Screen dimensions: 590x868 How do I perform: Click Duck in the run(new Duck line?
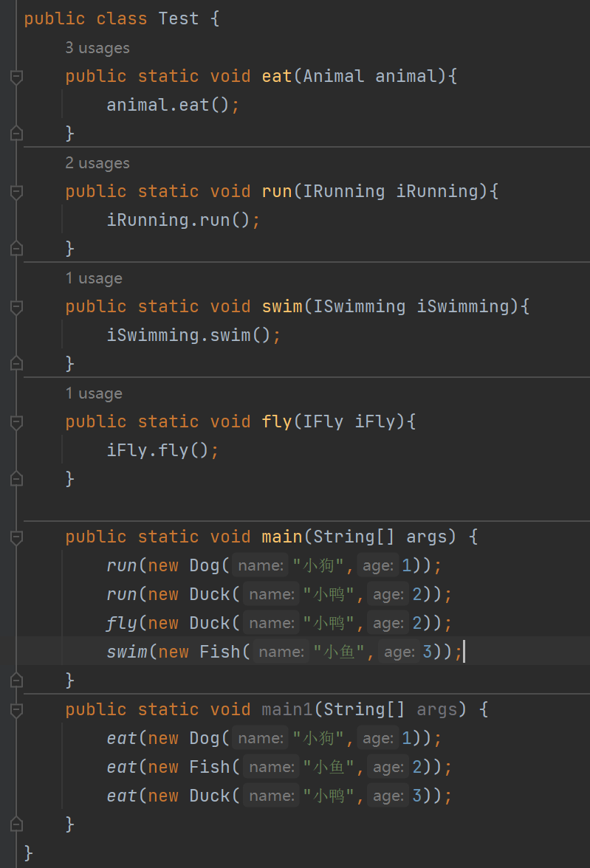(x=210, y=595)
